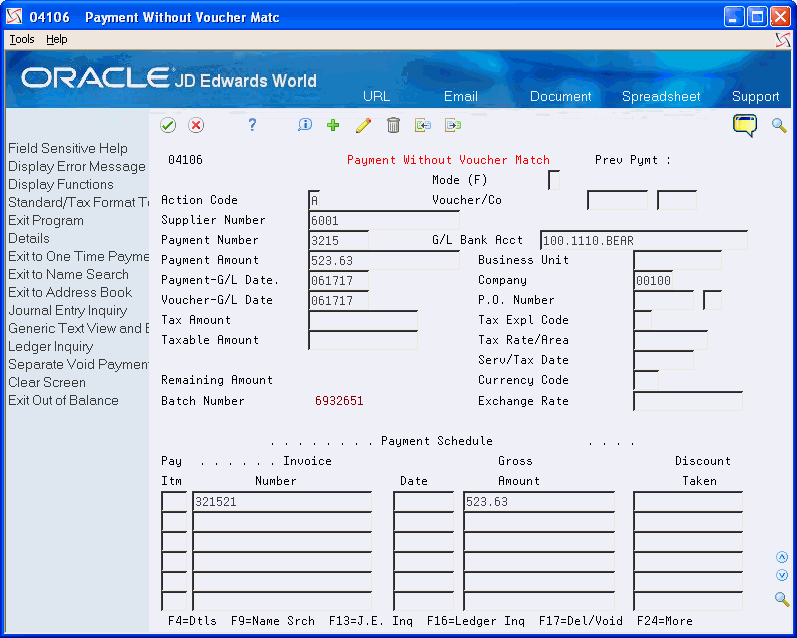Click the Voucher-G/L Date field

click(x=339, y=300)
